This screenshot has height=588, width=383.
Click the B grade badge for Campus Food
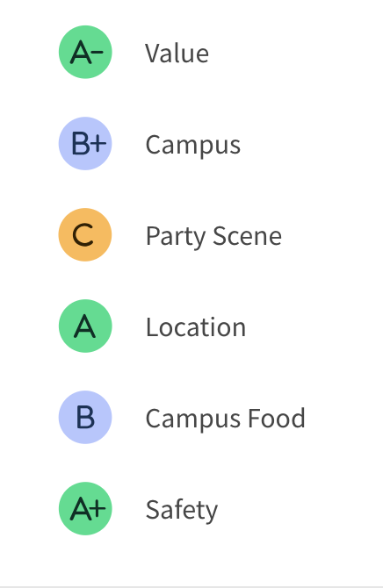(85, 418)
